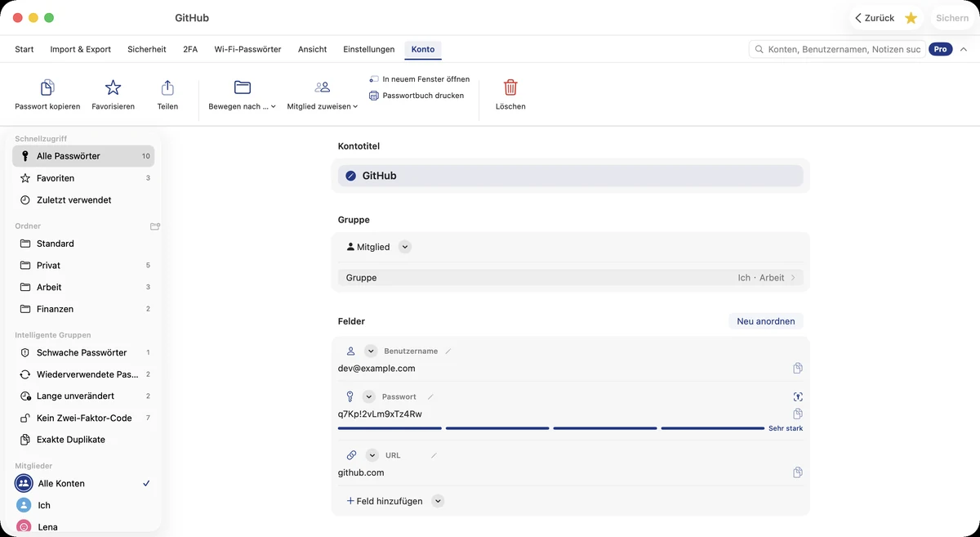Click the password generator icon beside Passwort

pyautogui.click(x=798, y=396)
